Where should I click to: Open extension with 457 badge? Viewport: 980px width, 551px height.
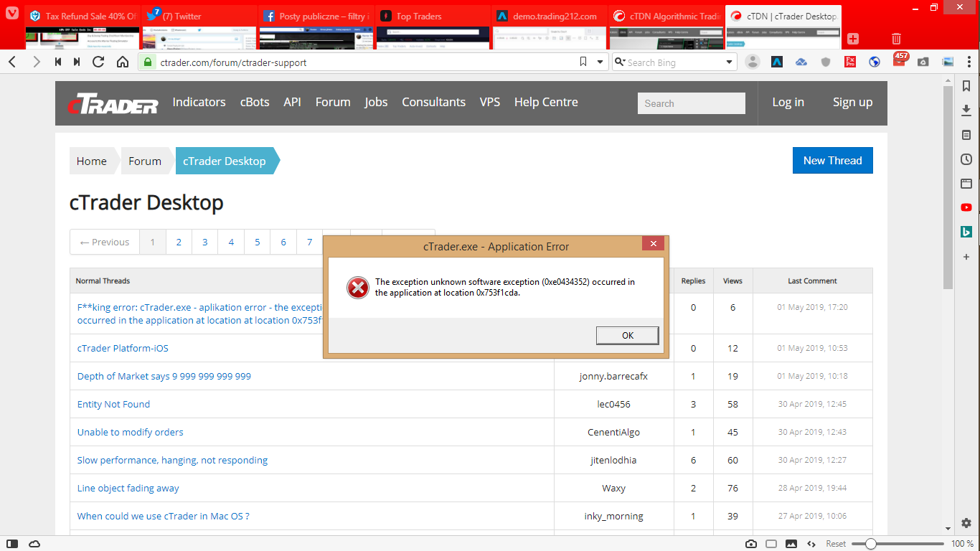click(900, 60)
